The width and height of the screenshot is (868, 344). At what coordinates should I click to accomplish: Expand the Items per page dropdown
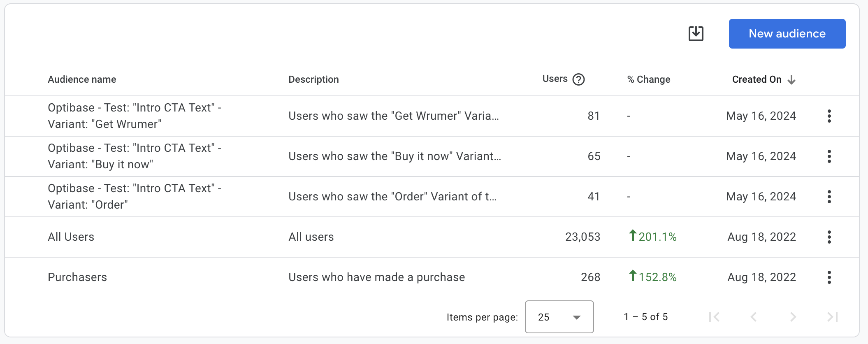(x=559, y=317)
